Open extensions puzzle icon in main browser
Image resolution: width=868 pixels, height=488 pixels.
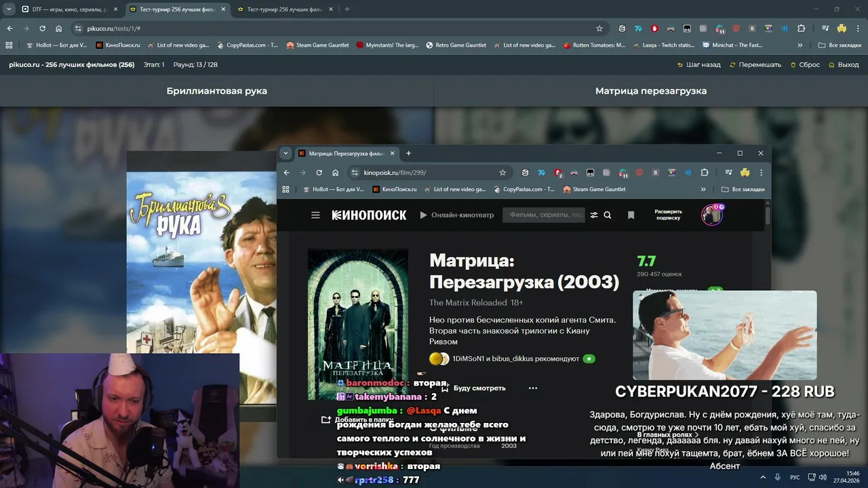801,28
